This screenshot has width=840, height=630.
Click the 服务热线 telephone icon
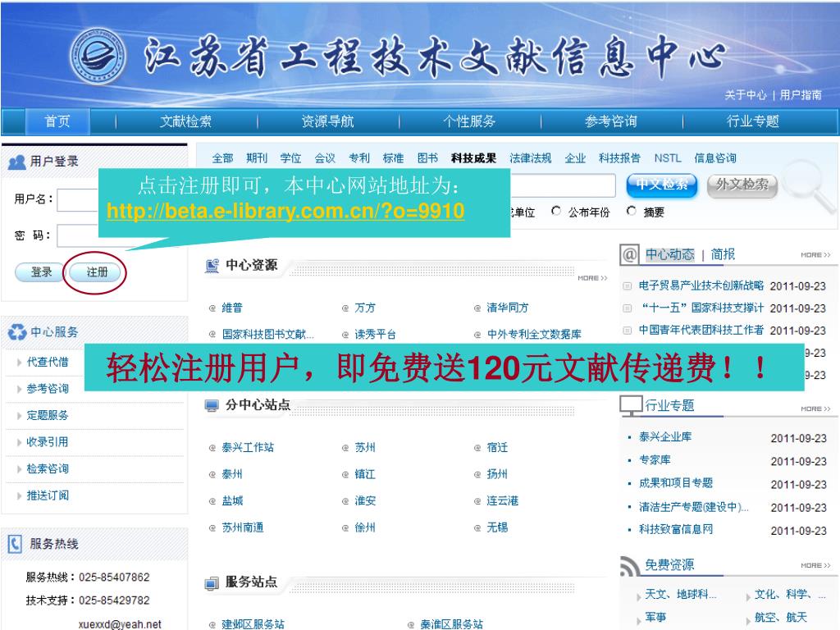(x=15, y=543)
